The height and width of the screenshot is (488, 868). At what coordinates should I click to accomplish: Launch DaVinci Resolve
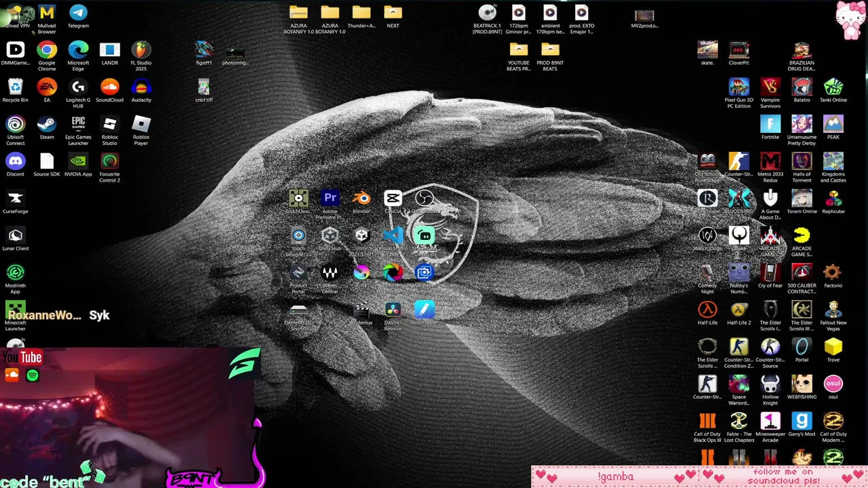point(393,310)
